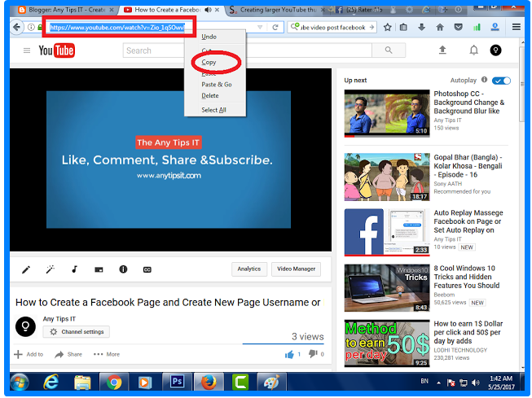This screenshot has width=532, height=398.
Task: Choose Undo in the context menu
Action: point(209,37)
